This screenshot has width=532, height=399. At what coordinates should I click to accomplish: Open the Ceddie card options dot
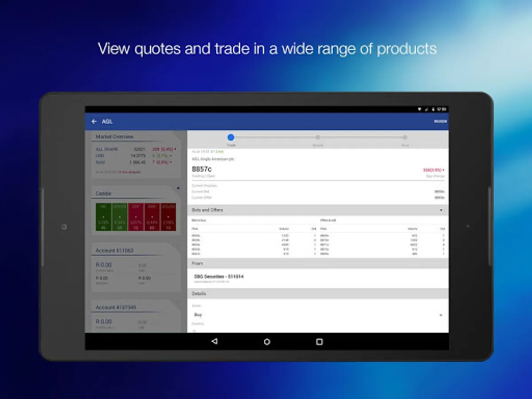[x=178, y=188]
